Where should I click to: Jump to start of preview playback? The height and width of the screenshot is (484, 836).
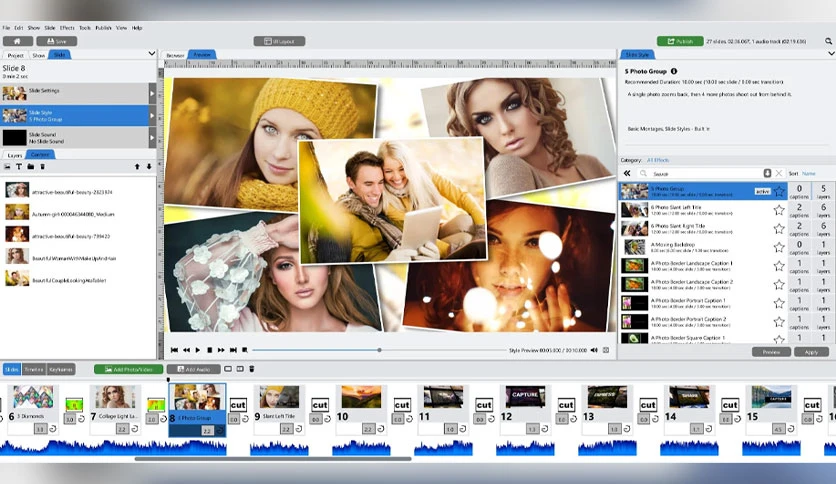pos(174,350)
